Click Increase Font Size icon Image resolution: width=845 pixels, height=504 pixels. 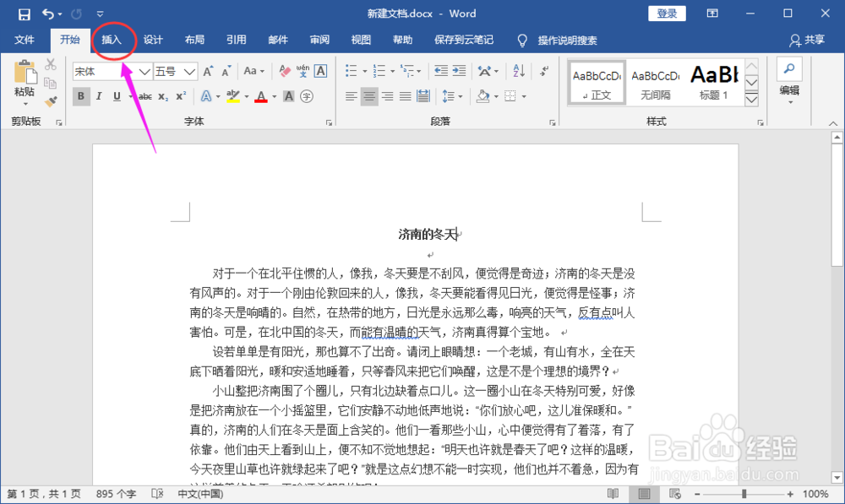coord(208,71)
